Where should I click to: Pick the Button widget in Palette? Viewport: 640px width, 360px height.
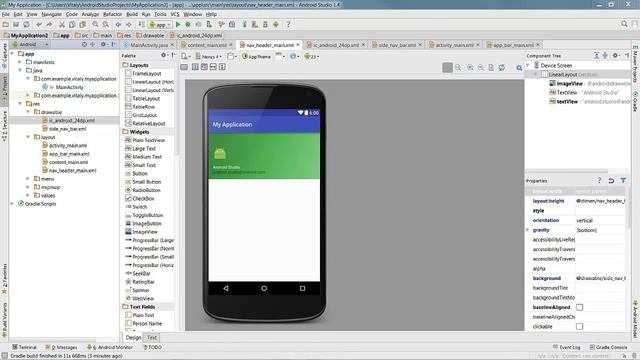tap(140, 173)
